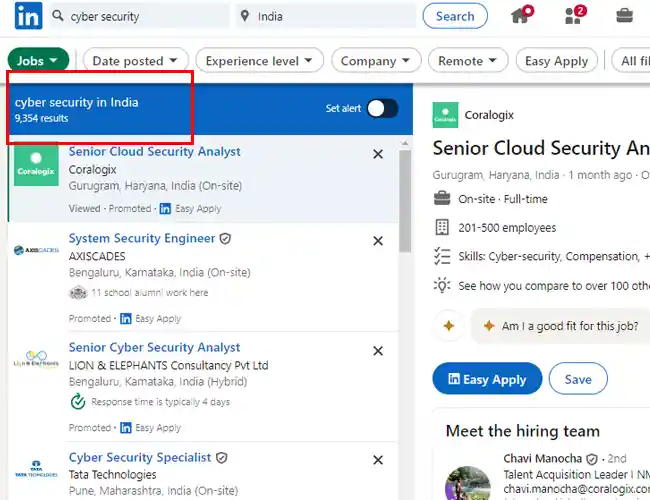
Task: Open My Network icon with notifications
Action: [575, 15]
